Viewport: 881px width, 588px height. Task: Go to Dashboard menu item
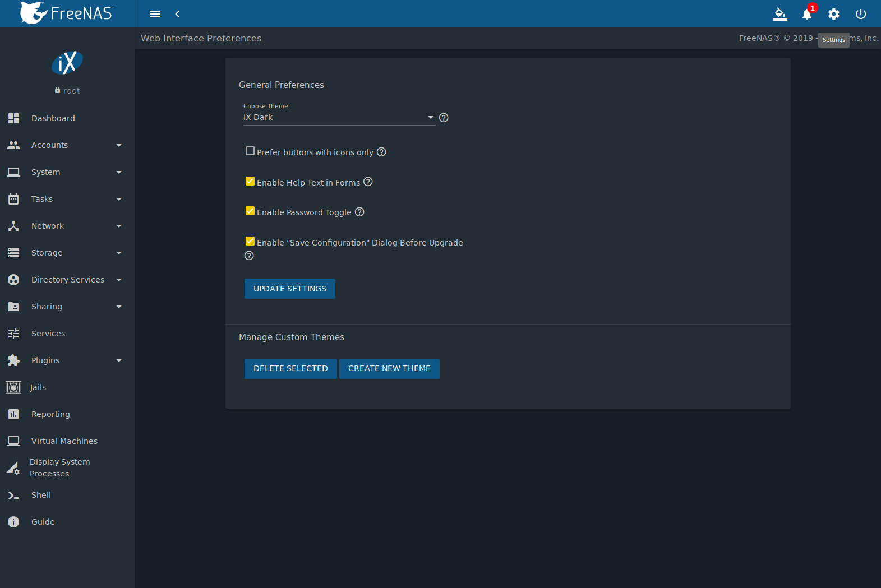coord(67,118)
